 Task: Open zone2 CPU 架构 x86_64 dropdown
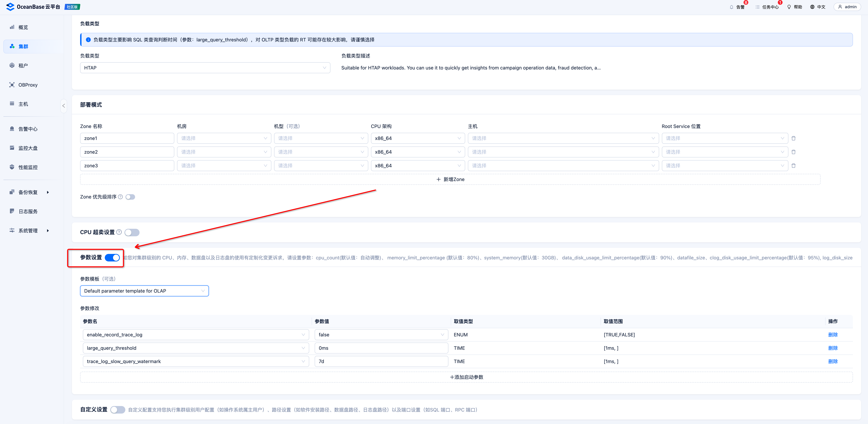pyautogui.click(x=418, y=152)
